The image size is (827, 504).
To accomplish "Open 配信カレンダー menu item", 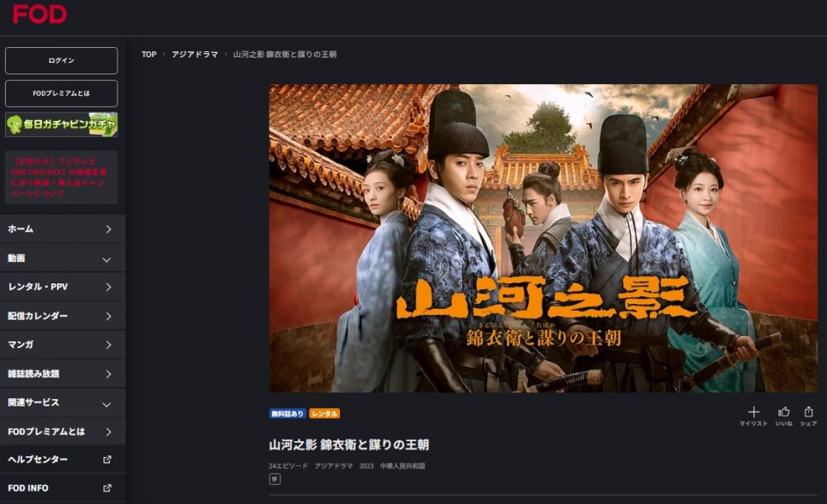I will pyautogui.click(x=63, y=316).
